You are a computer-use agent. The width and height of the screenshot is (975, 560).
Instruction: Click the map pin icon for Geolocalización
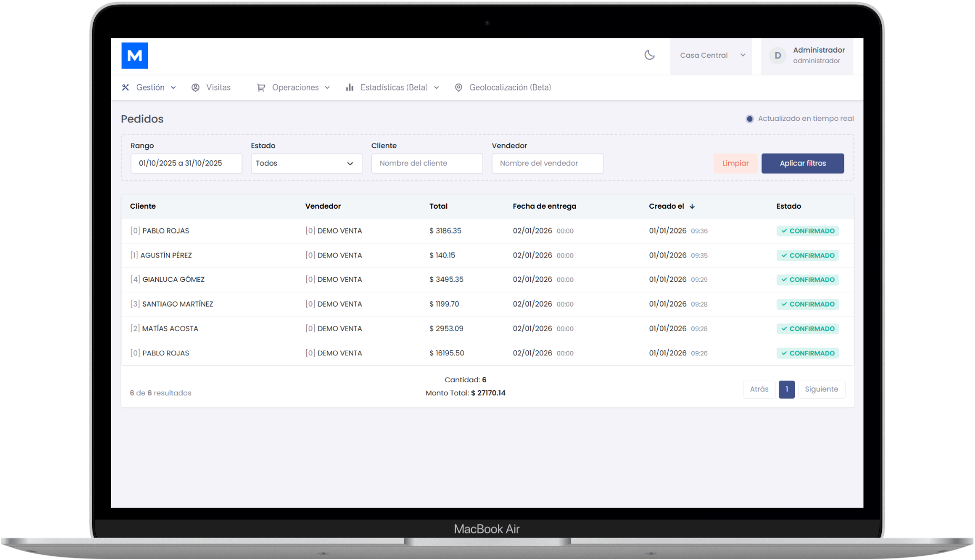click(x=458, y=87)
